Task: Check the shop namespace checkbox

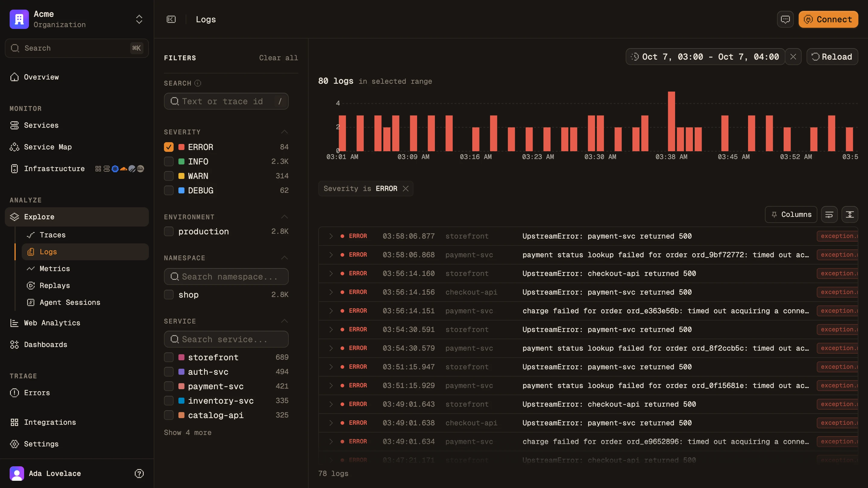Action: pyautogui.click(x=169, y=295)
